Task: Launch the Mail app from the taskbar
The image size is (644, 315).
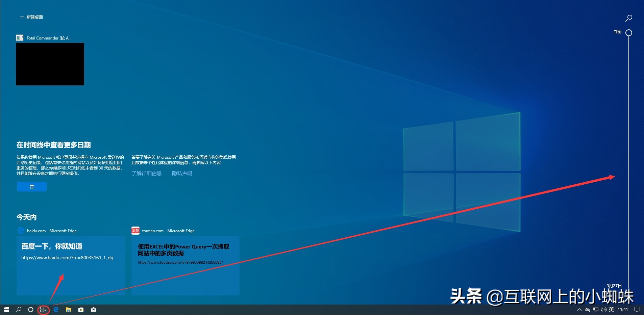Action: 94,310
